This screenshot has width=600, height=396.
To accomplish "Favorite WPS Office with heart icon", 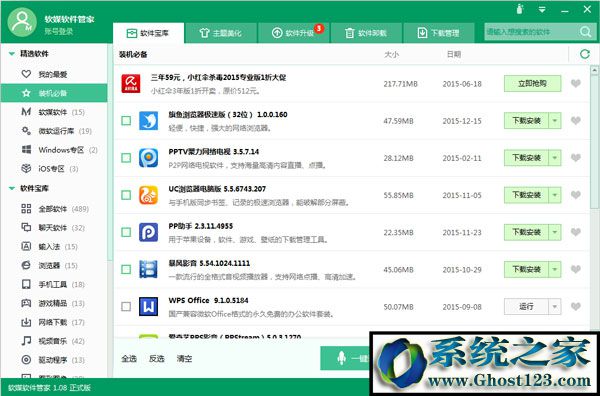I will click(x=576, y=306).
